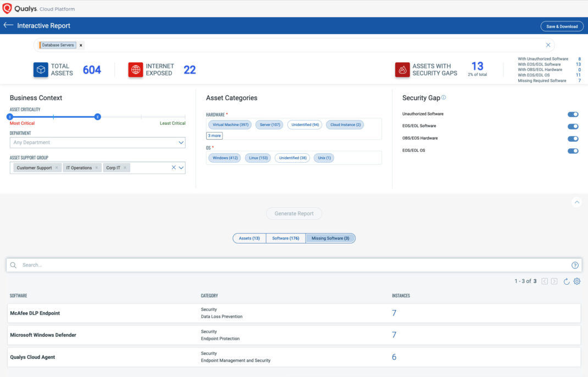This screenshot has height=377, width=588.
Task: Toggle EOS/EOL OS security gap
Action: point(573,151)
